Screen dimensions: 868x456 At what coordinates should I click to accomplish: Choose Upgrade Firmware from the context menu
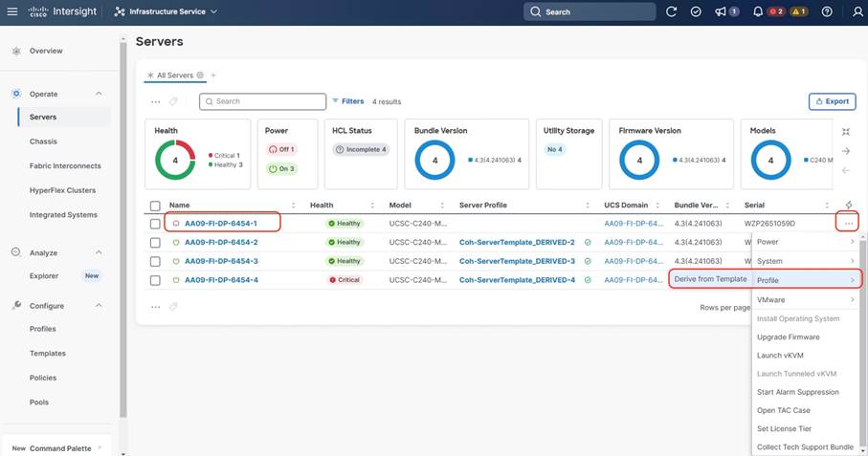[788, 337]
